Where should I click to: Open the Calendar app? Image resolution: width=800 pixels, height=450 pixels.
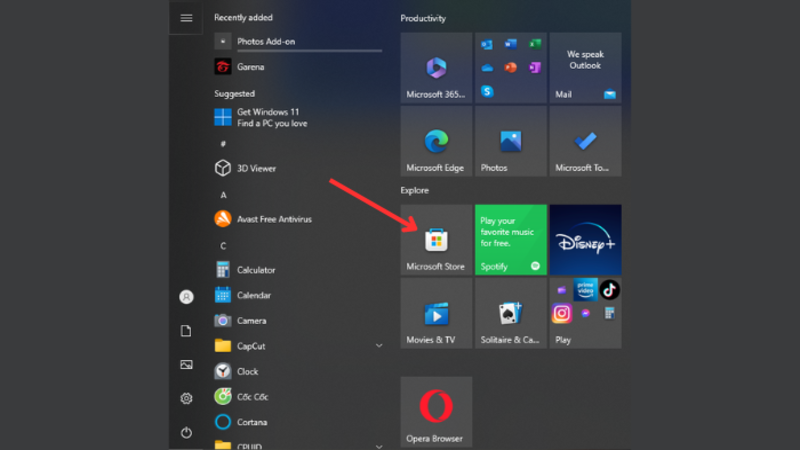(x=298, y=295)
